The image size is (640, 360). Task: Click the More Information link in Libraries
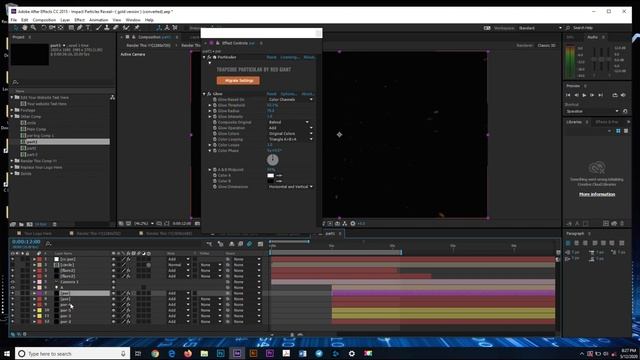click(597, 194)
